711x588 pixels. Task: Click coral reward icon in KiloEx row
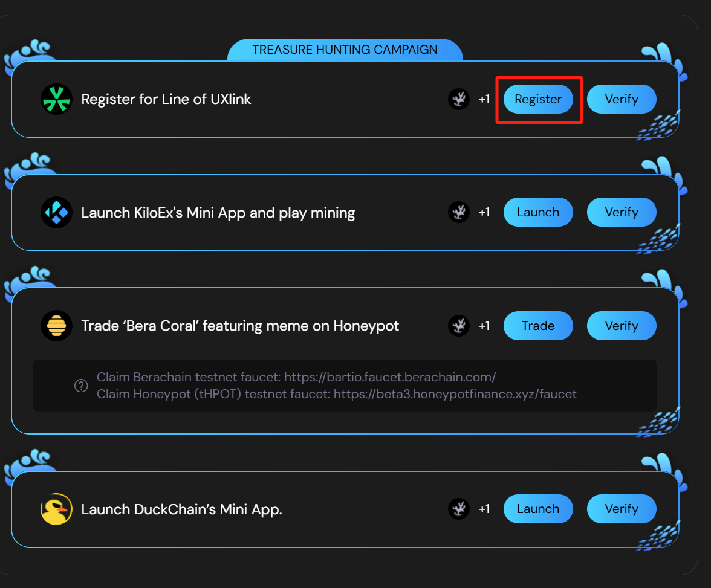click(x=459, y=213)
